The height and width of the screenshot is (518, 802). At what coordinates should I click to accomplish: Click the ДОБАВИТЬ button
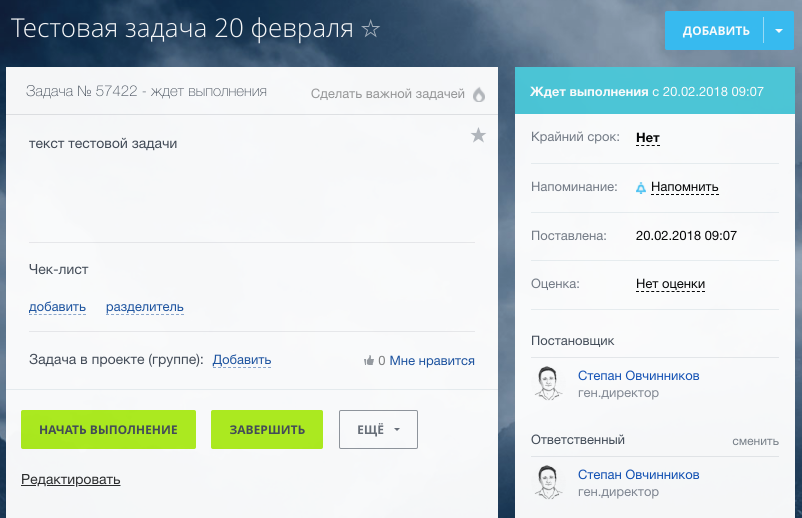pos(715,31)
